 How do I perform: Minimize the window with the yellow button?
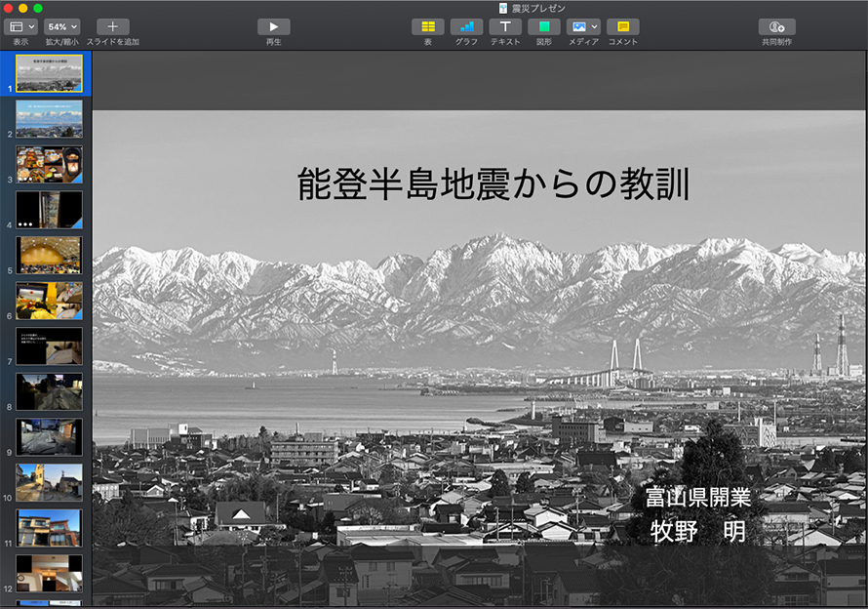(x=22, y=8)
